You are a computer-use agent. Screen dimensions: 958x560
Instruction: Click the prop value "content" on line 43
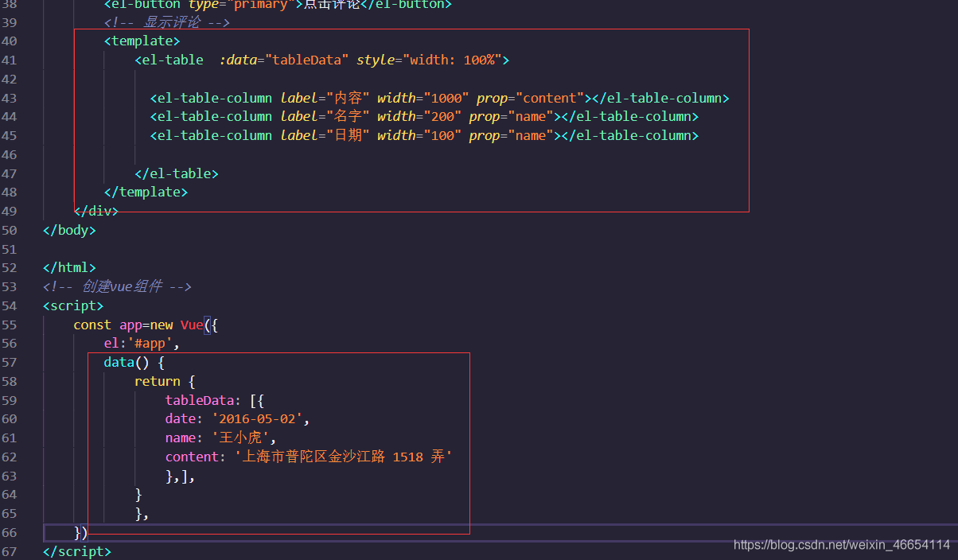coord(550,98)
